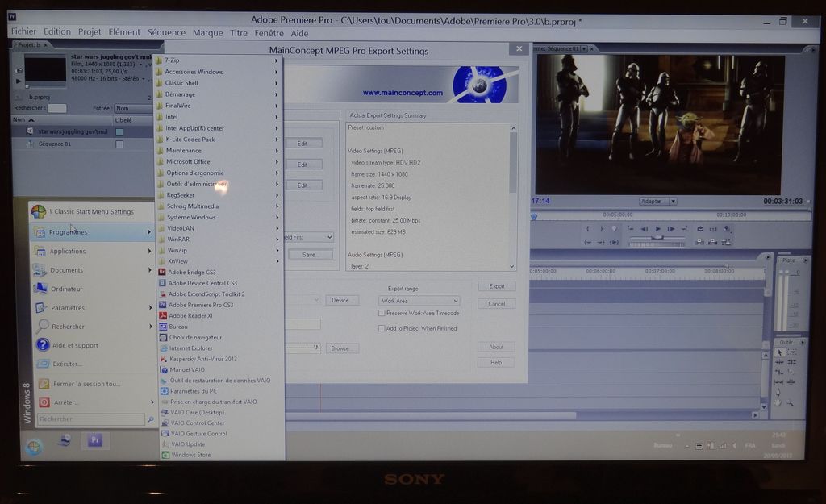This screenshot has height=504, width=826.
Task: Open the Export range Work Area dropdown
Action: click(419, 301)
